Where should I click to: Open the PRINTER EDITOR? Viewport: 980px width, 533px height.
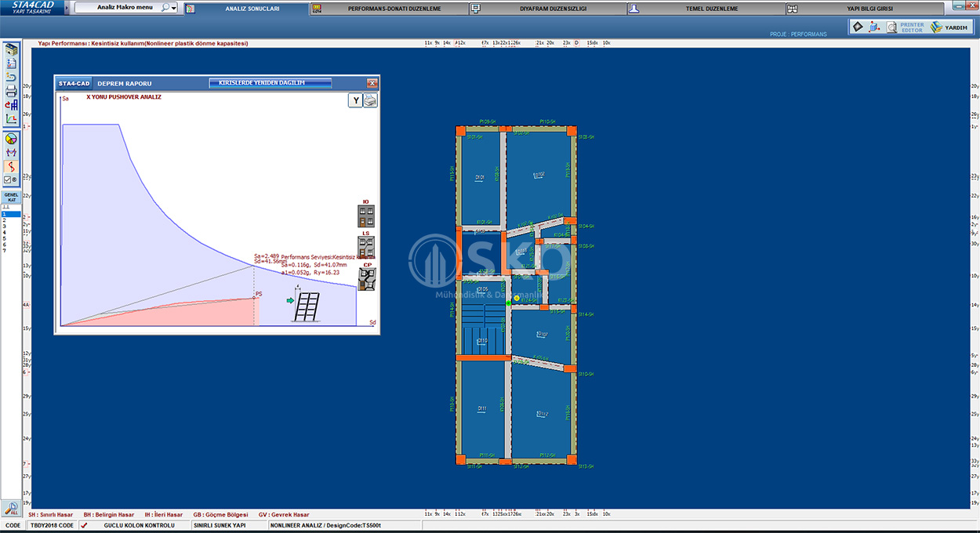[x=906, y=27]
